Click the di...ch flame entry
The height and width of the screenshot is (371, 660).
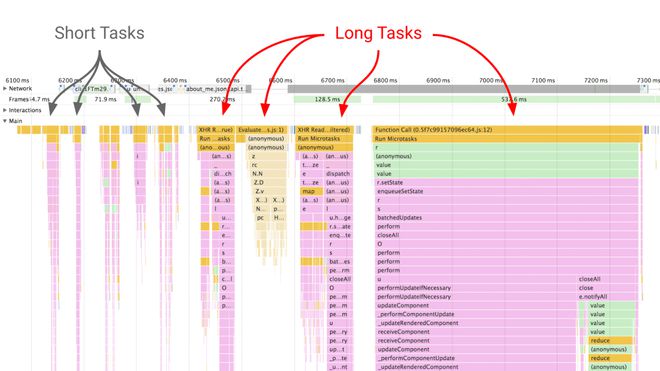click(222, 174)
